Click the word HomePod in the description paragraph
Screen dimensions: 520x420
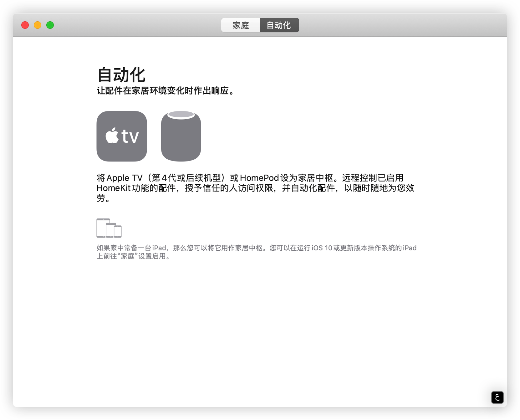pyautogui.click(x=259, y=178)
